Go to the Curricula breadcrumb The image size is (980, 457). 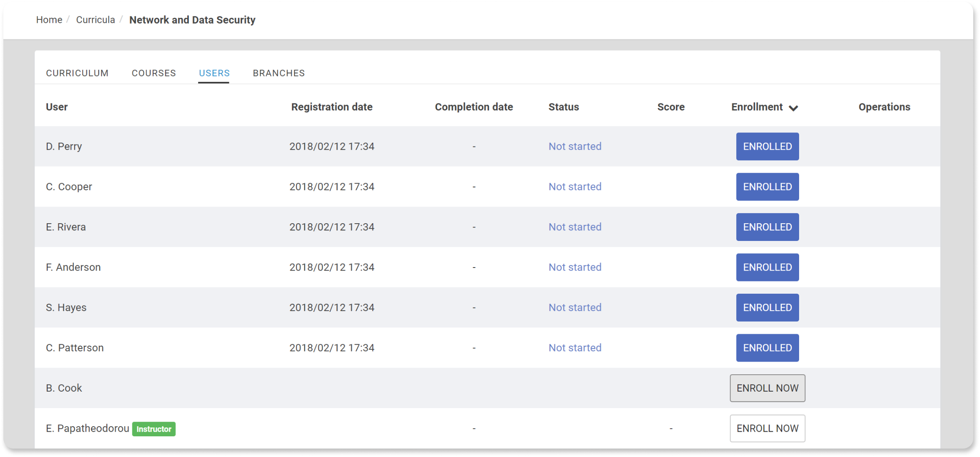click(x=95, y=20)
